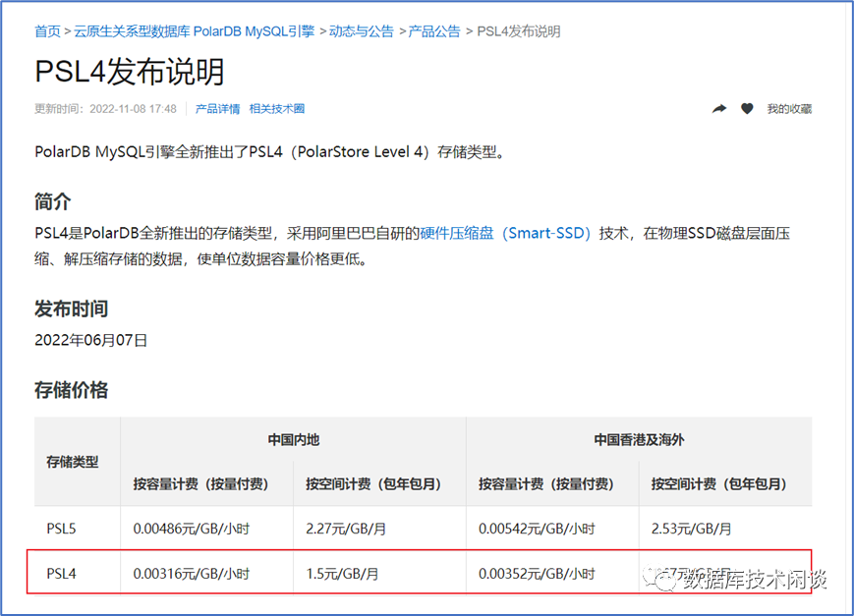Open 动态与公告 breadcrumb link

point(361,31)
